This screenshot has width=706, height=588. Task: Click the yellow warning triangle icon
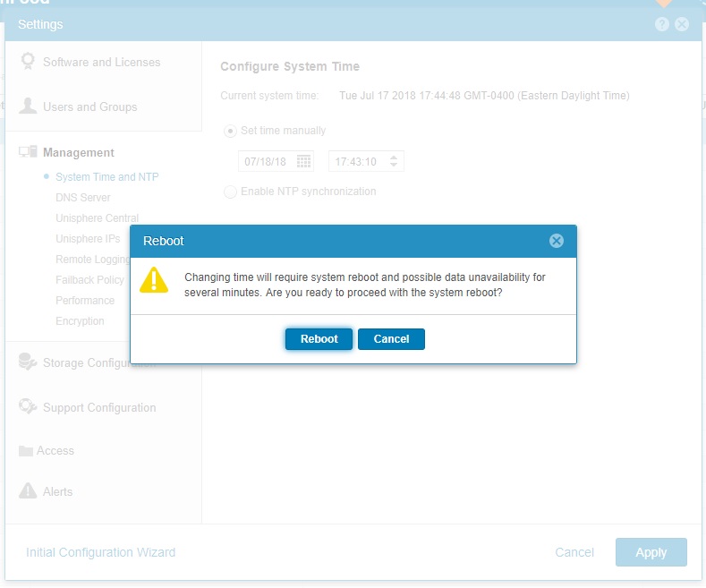click(x=154, y=280)
